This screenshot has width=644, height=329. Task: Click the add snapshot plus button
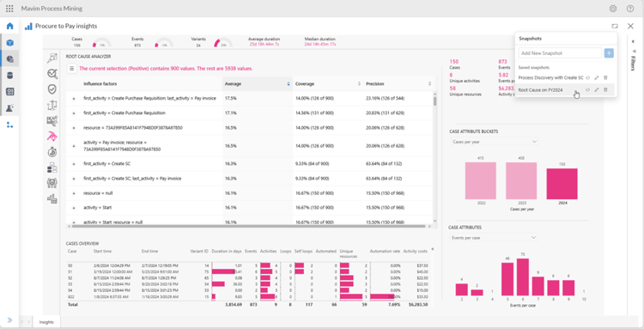609,53
